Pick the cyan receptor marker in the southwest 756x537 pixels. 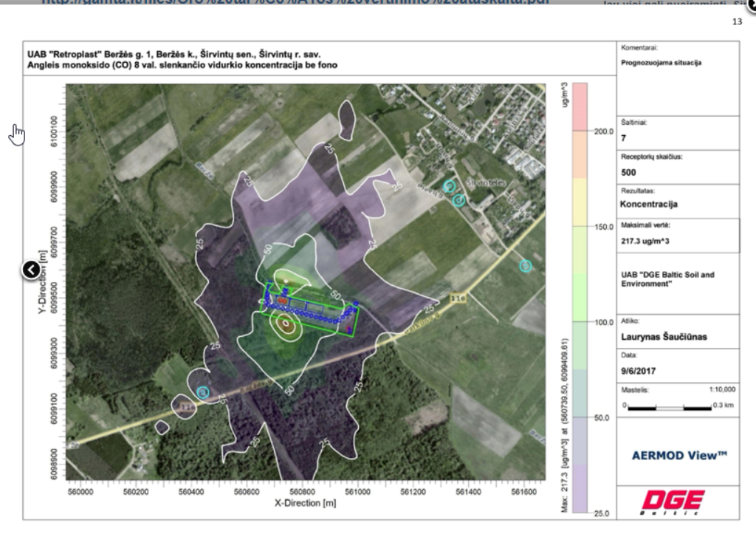click(202, 392)
